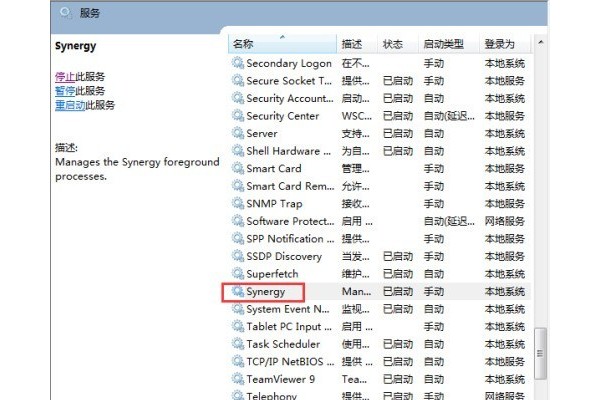Select the TCP/IP NetBIOS service name

(x=290, y=362)
